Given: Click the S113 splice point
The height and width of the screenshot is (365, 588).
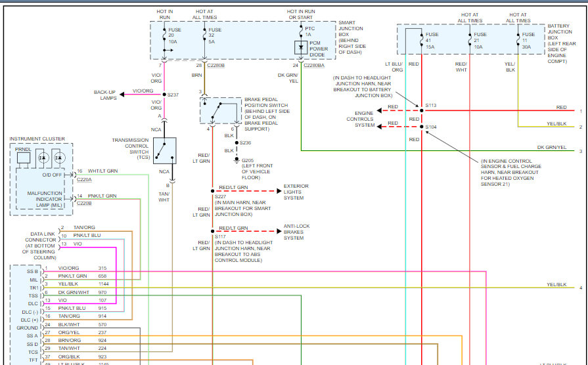Looking at the screenshot, I should (x=422, y=110).
